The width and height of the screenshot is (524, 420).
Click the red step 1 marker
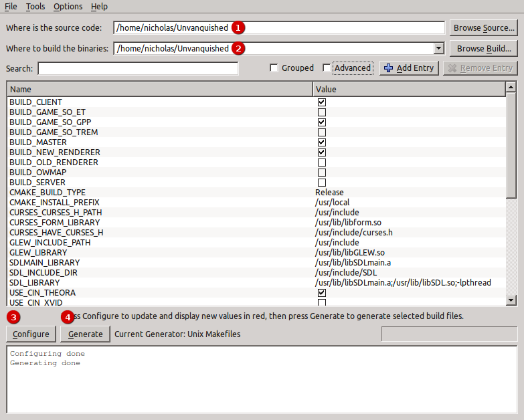pyautogui.click(x=238, y=28)
